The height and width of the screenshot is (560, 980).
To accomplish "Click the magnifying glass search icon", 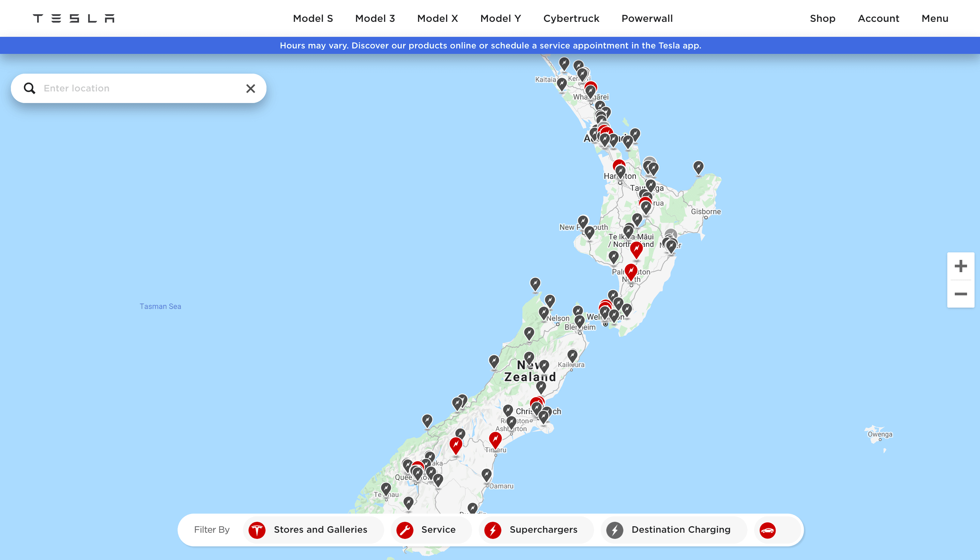I will click(x=30, y=88).
